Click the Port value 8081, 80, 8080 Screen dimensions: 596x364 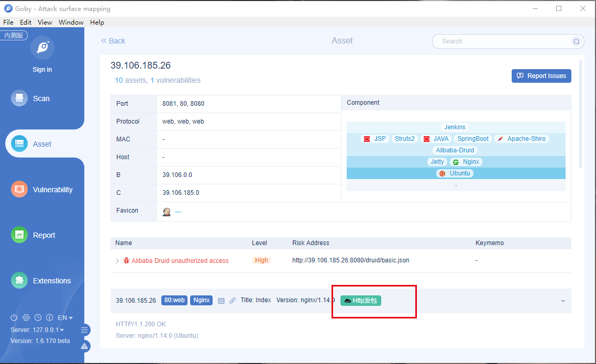(183, 104)
